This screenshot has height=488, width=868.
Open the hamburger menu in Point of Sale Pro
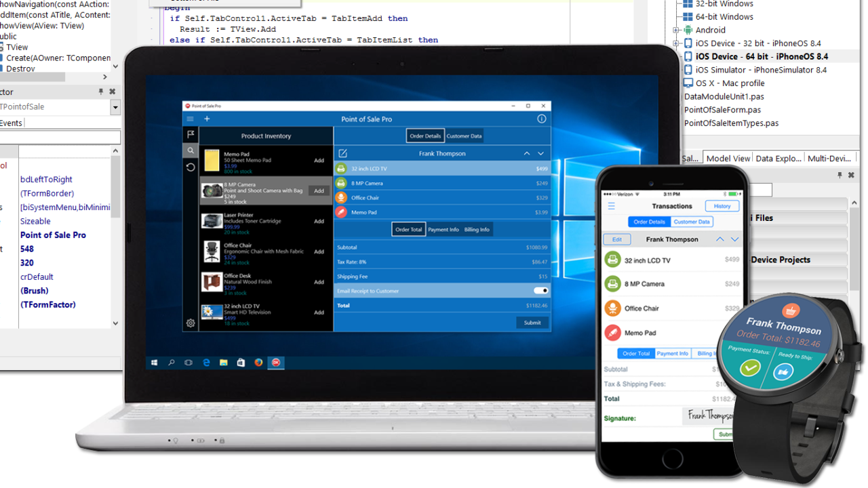pyautogui.click(x=191, y=119)
